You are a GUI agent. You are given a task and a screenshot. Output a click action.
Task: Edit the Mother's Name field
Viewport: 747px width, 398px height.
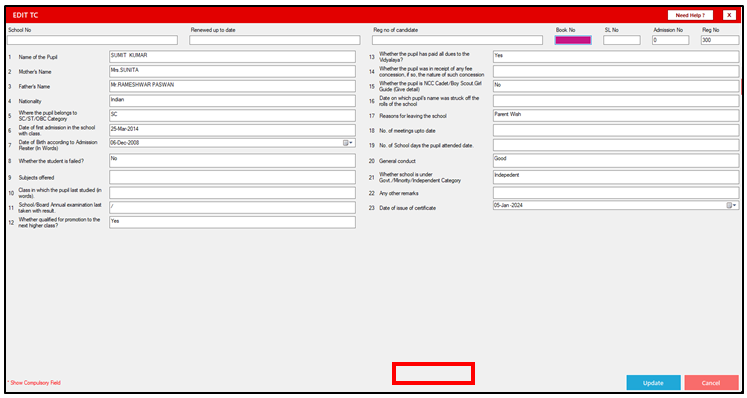[232, 71]
